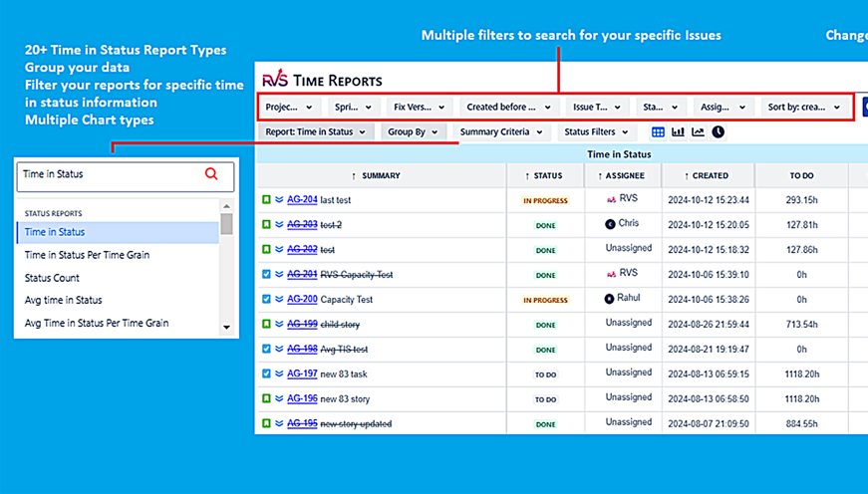Click scroll up arrow in report list
Image resolution: width=868 pixels, height=494 pixels.
[226, 206]
